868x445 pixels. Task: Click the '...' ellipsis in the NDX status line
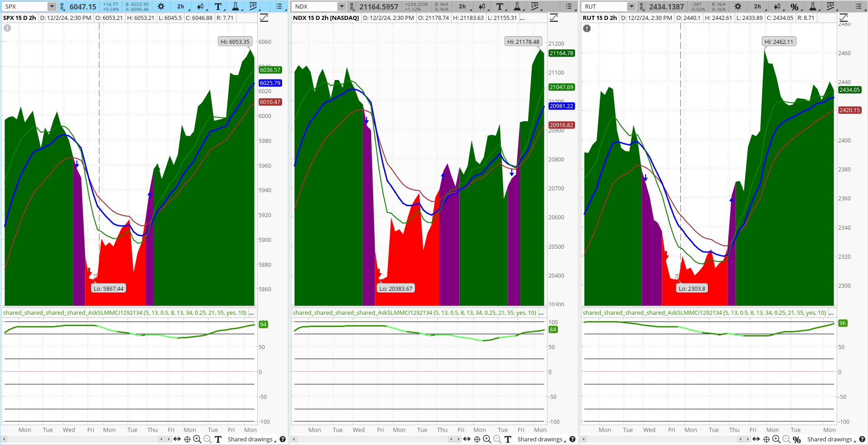pos(523,18)
